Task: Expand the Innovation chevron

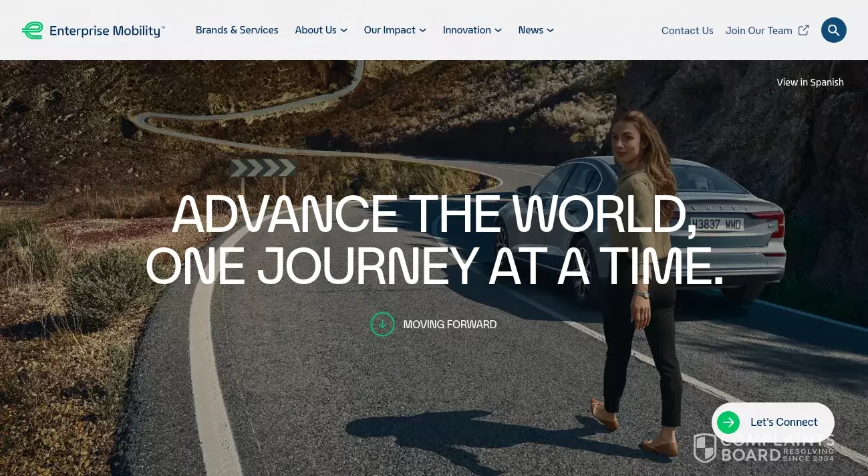Action: pyautogui.click(x=498, y=31)
